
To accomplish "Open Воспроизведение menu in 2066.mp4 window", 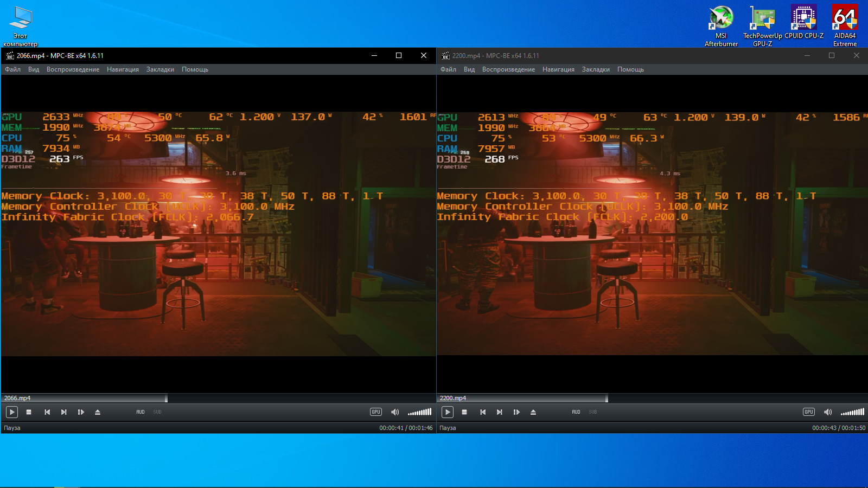I will click(x=73, y=69).
